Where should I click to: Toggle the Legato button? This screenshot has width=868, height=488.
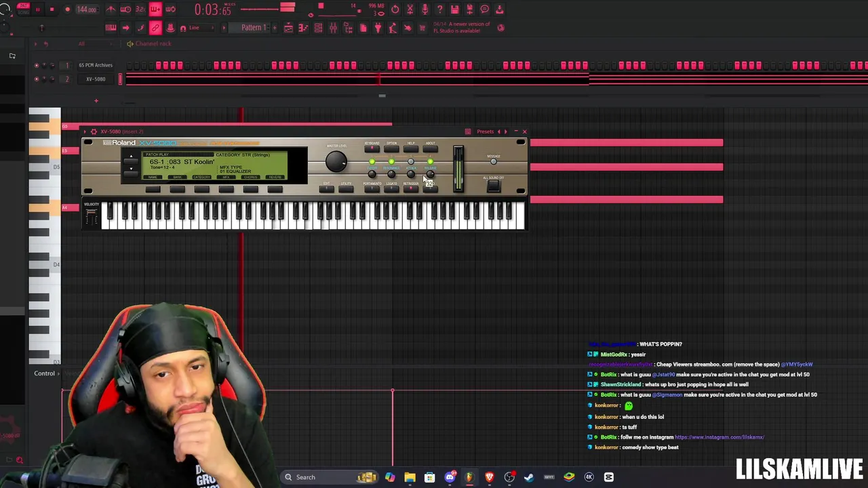391,189
